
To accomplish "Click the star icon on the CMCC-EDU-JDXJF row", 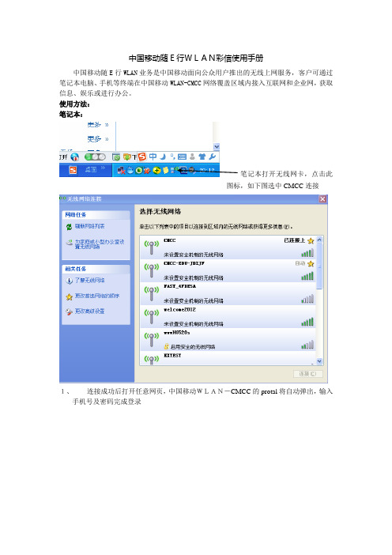I will click(x=311, y=264).
